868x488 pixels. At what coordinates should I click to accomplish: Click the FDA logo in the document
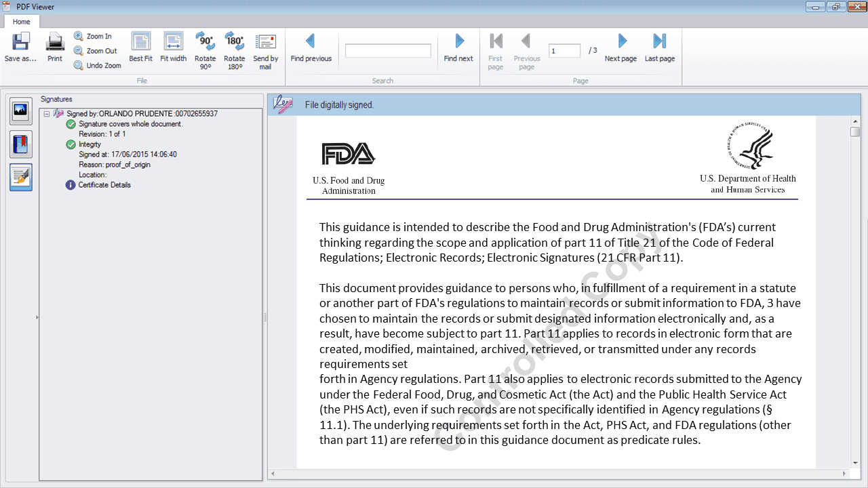(349, 154)
